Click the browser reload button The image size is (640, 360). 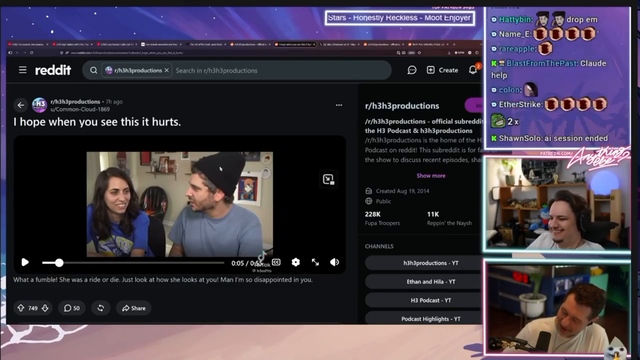click(x=31, y=53)
